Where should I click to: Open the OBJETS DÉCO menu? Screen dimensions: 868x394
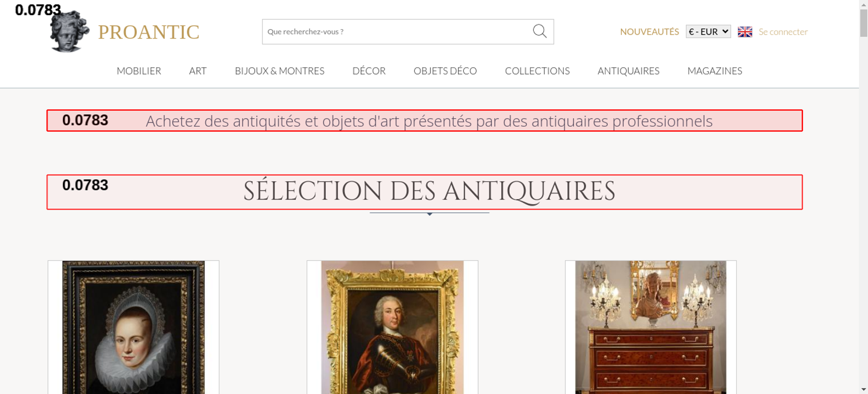coord(445,71)
